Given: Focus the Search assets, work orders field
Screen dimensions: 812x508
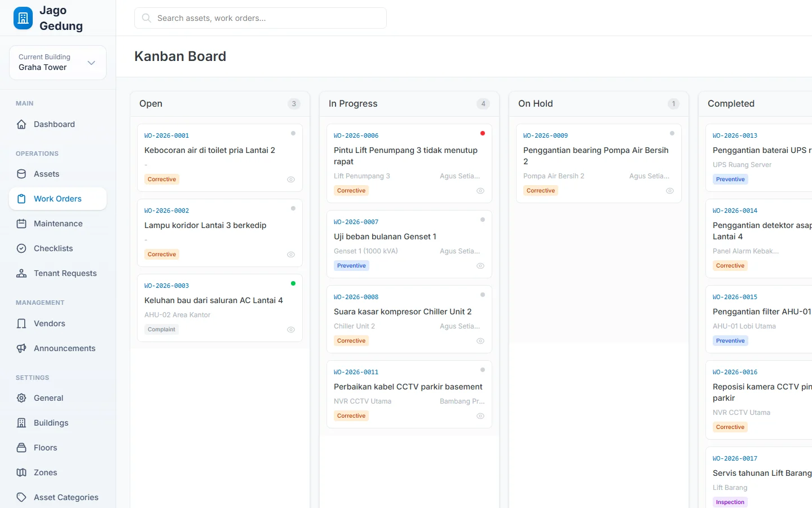Looking at the screenshot, I should click(x=261, y=18).
